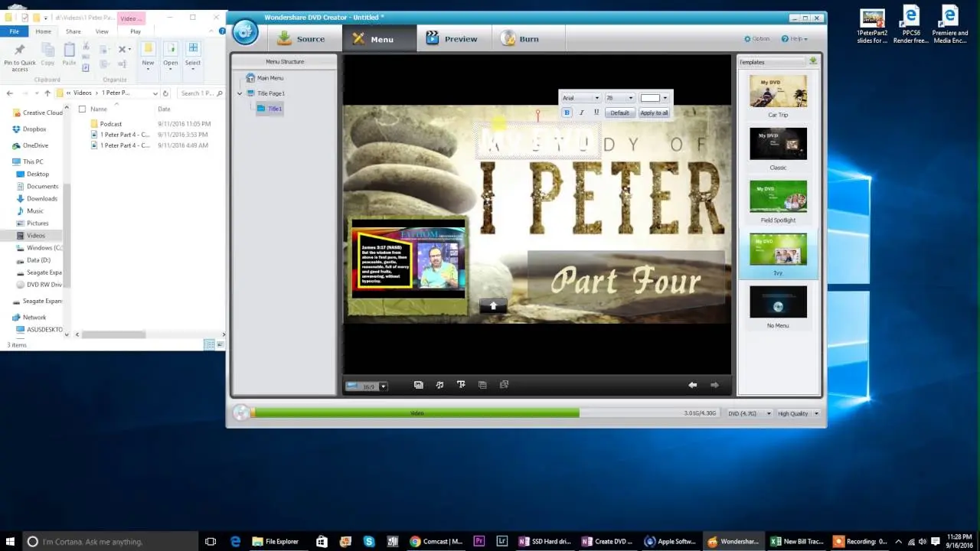The height and width of the screenshot is (551, 980).
Task: Open the Arial font dropdown
Action: click(581, 98)
